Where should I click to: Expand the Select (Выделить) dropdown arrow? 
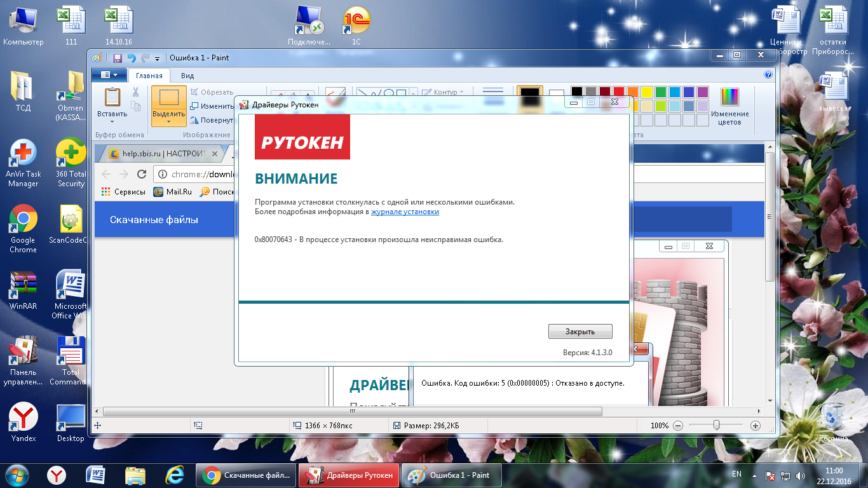point(168,122)
